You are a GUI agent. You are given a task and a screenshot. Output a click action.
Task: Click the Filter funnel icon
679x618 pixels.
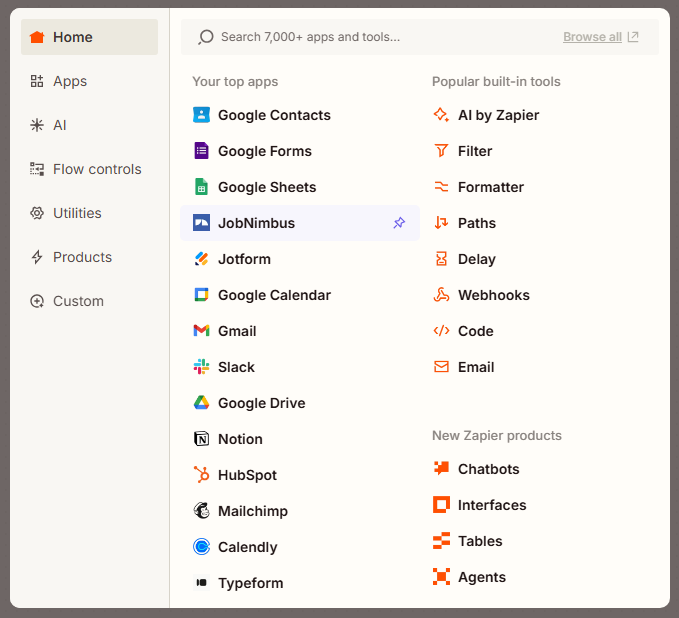point(441,151)
